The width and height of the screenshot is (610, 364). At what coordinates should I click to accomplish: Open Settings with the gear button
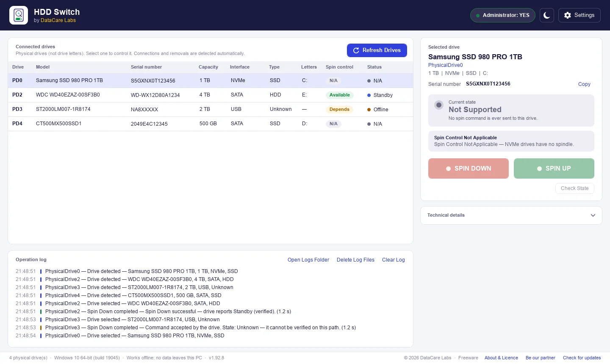tap(579, 15)
